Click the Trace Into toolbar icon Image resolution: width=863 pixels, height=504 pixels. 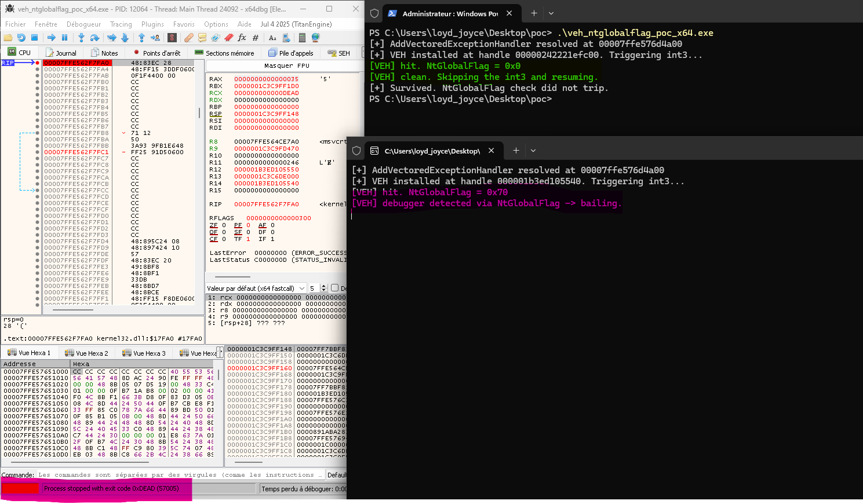pos(112,38)
